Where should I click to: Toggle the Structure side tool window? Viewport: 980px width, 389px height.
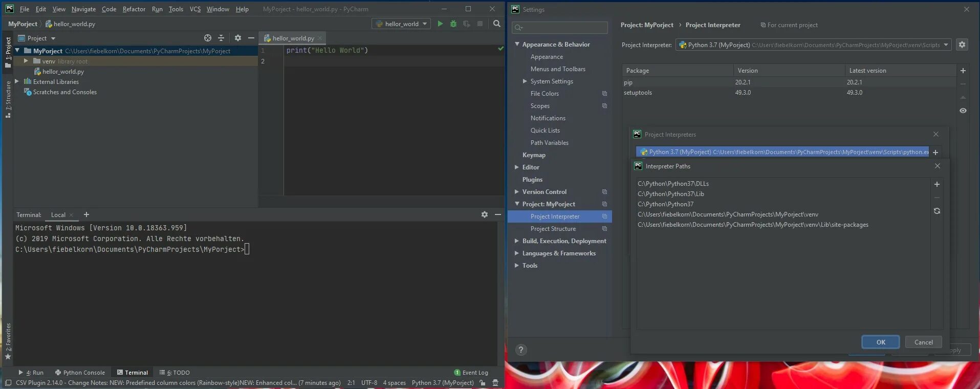(8, 99)
